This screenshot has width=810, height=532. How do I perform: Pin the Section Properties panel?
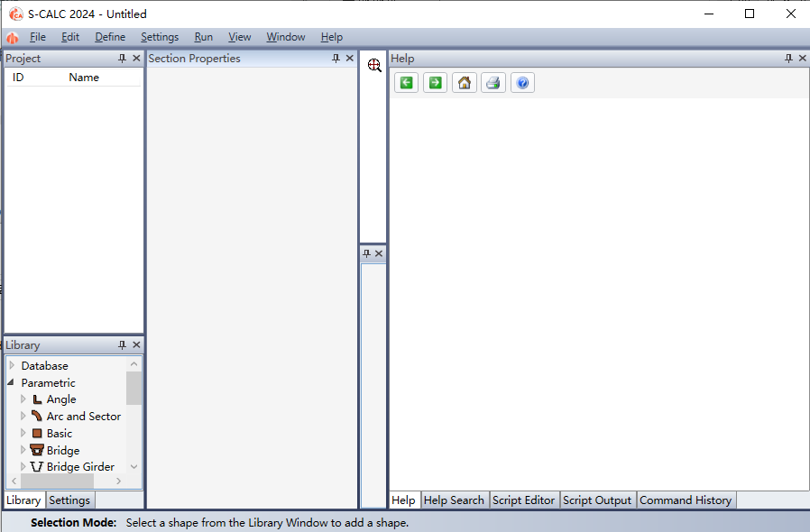point(336,58)
